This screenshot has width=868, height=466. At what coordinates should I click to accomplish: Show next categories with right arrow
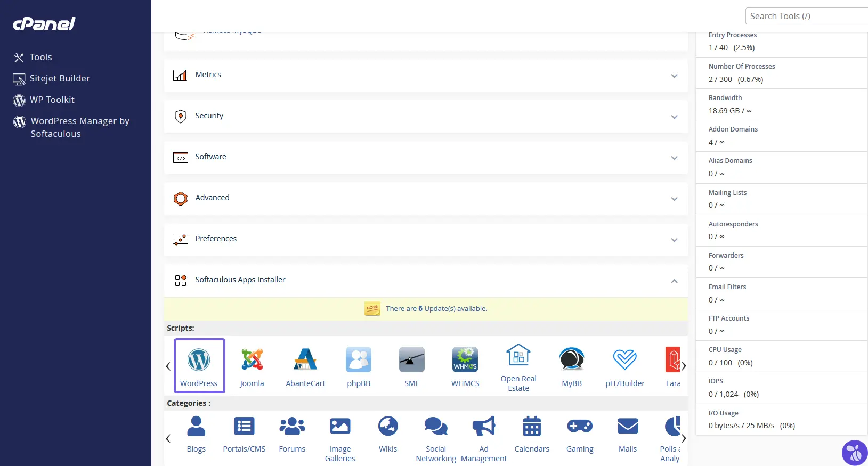coord(684,438)
